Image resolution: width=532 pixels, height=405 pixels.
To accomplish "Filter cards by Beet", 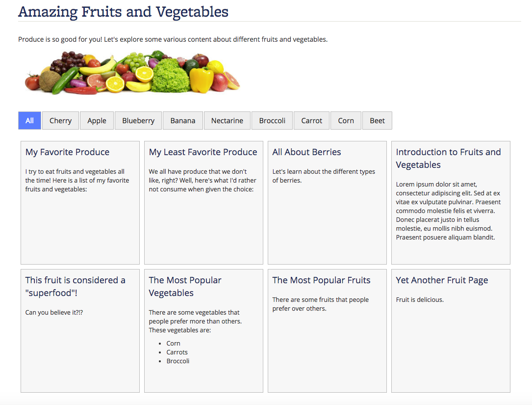I will point(377,121).
